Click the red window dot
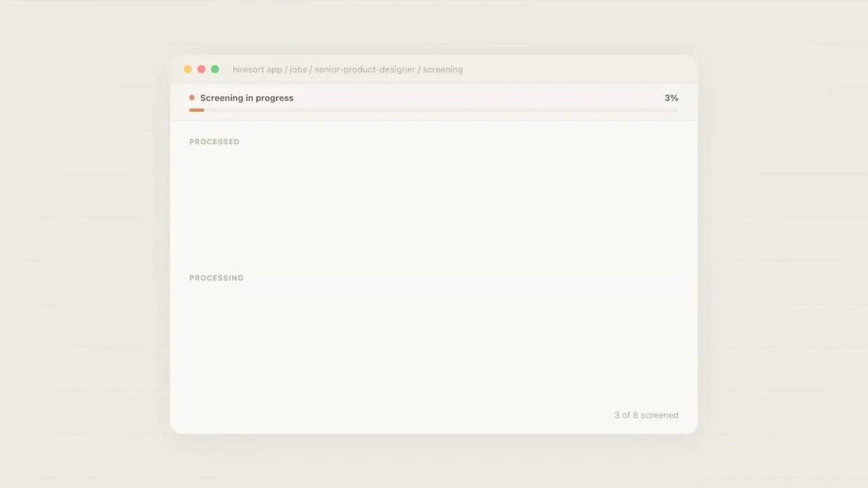The height and width of the screenshot is (488, 868). (x=201, y=69)
